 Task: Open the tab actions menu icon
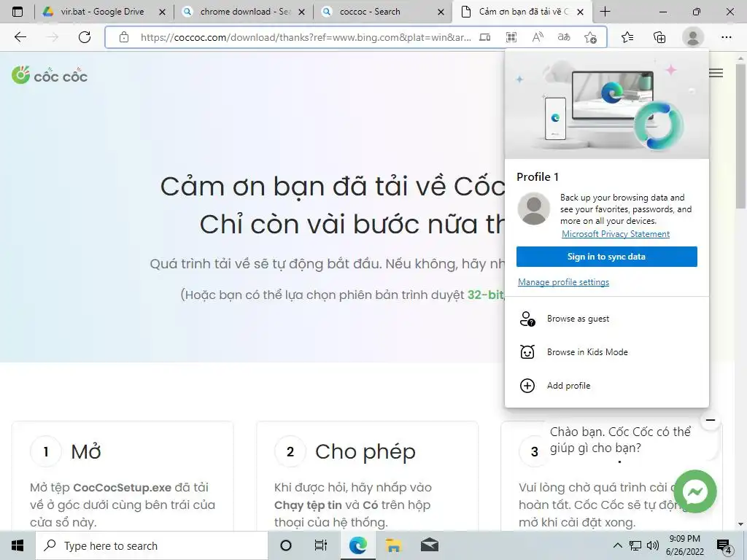tap(18, 12)
